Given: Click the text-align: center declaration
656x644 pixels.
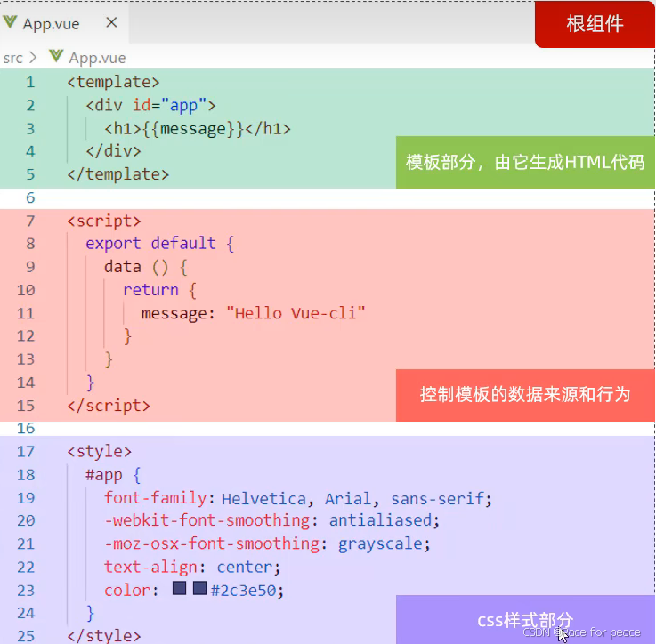Looking at the screenshot, I should 192,568.
